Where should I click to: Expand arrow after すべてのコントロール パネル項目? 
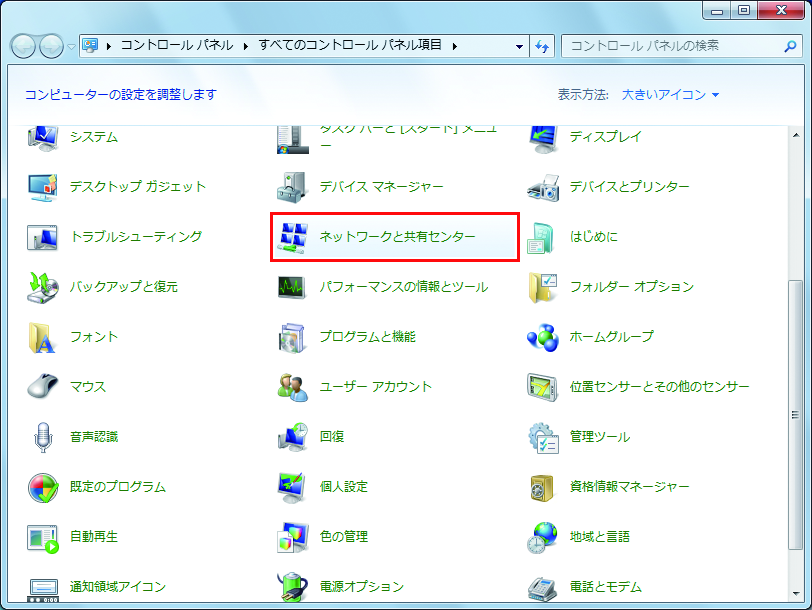pyautogui.click(x=454, y=46)
